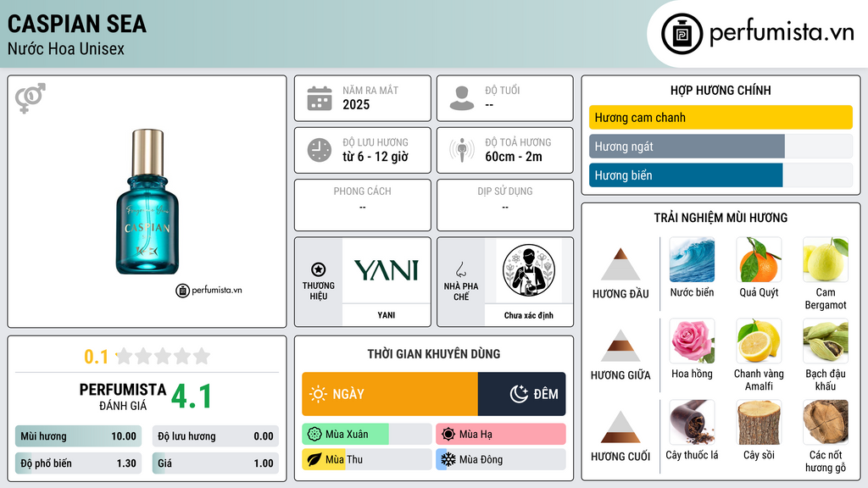Screen dimensions: 868x488
Task: Click the leaf icon for Mùa Thu
Action: [314, 459]
